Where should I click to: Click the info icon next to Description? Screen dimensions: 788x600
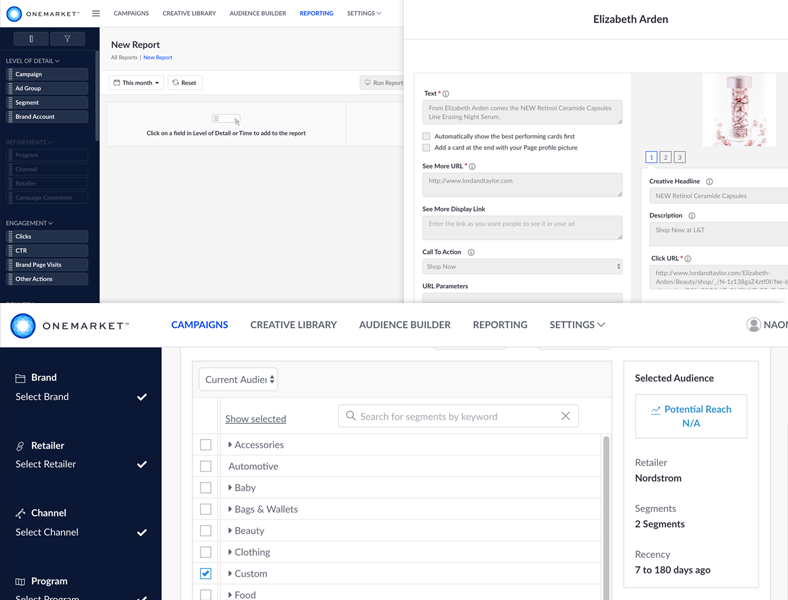[692, 216]
